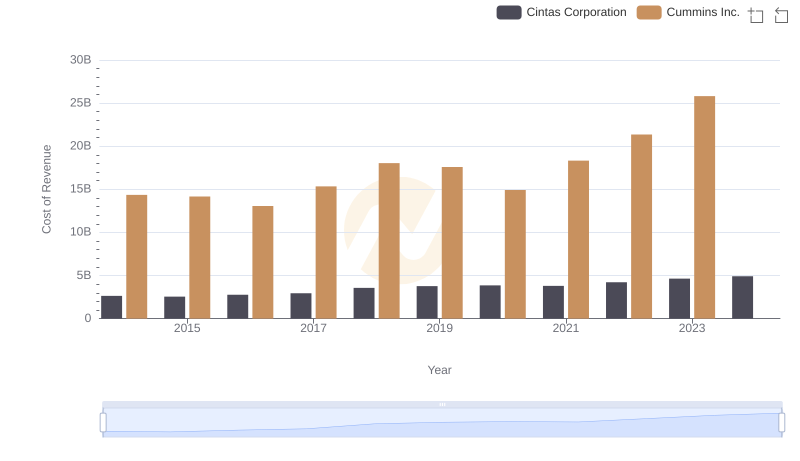The width and height of the screenshot is (800, 461).
Task: Click the 2023 x-axis label
Action: click(692, 328)
